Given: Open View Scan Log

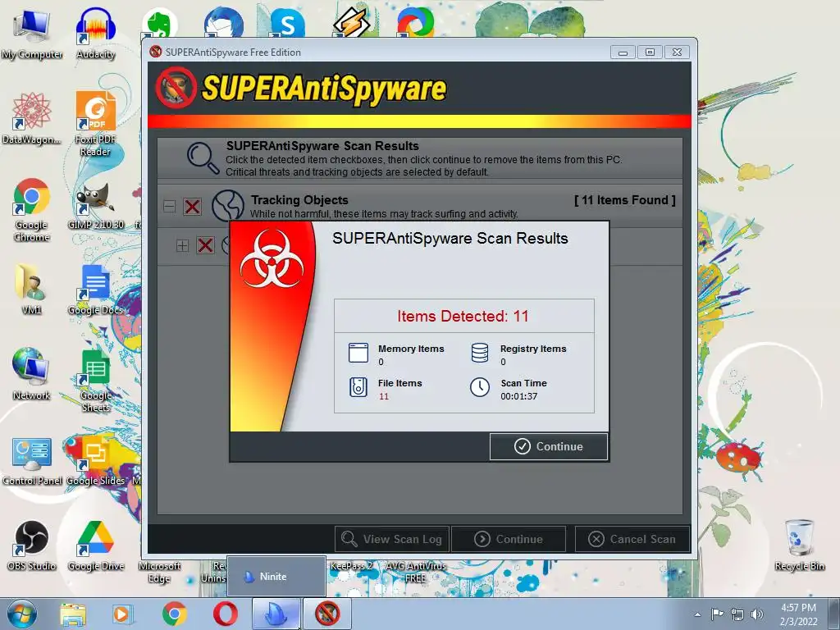Looking at the screenshot, I should pyautogui.click(x=392, y=539).
